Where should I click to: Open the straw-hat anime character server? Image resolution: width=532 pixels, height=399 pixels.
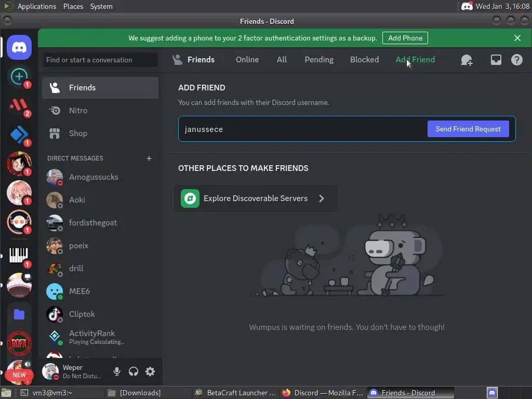(x=19, y=164)
